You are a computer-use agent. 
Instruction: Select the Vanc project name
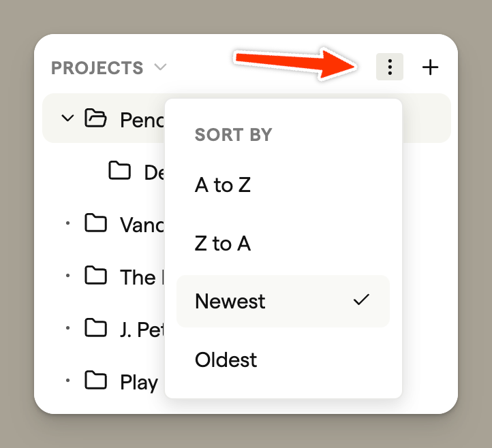[141, 224]
